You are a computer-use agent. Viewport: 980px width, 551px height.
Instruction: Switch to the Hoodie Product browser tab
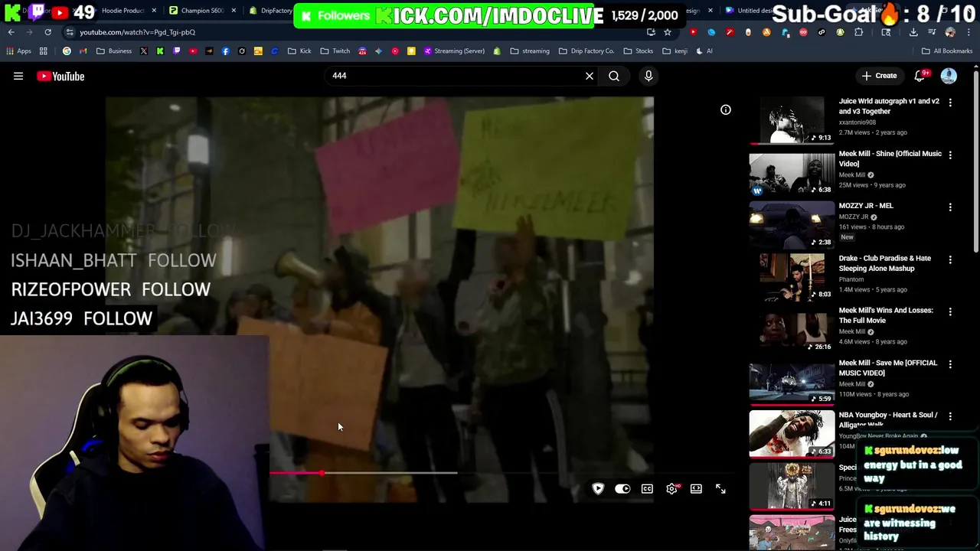coord(122,11)
